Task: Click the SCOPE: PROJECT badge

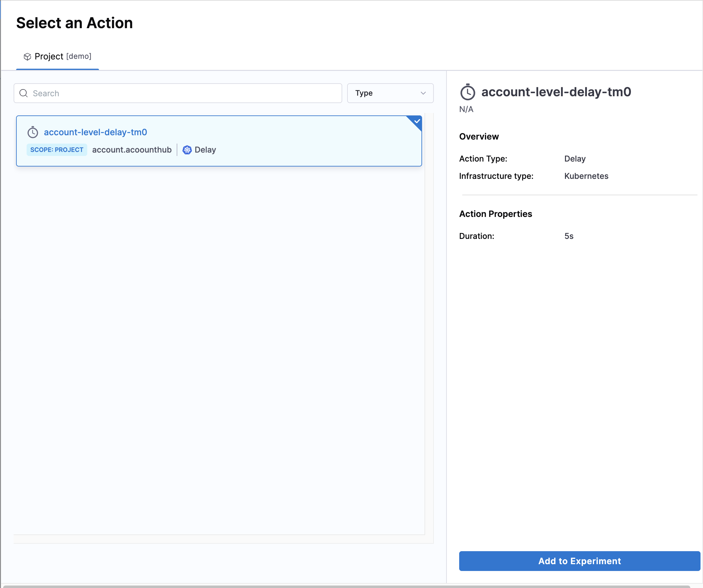Action: (x=57, y=150)
